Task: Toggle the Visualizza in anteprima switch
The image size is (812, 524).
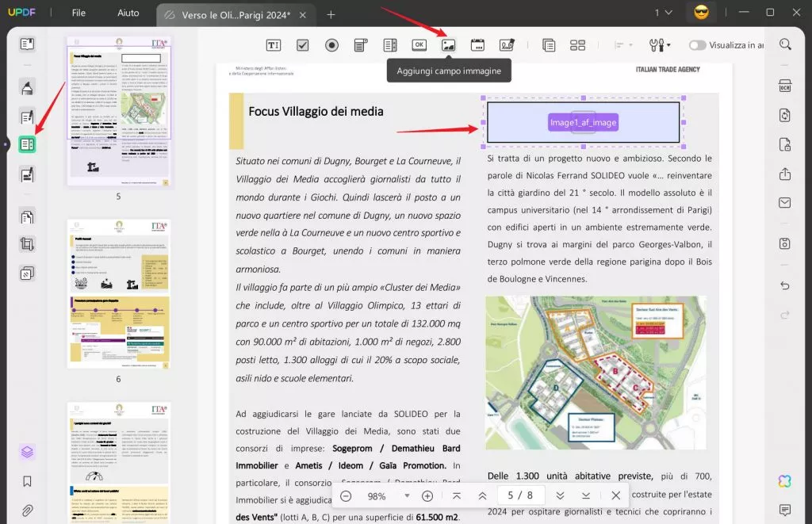Action: [697, 45]
